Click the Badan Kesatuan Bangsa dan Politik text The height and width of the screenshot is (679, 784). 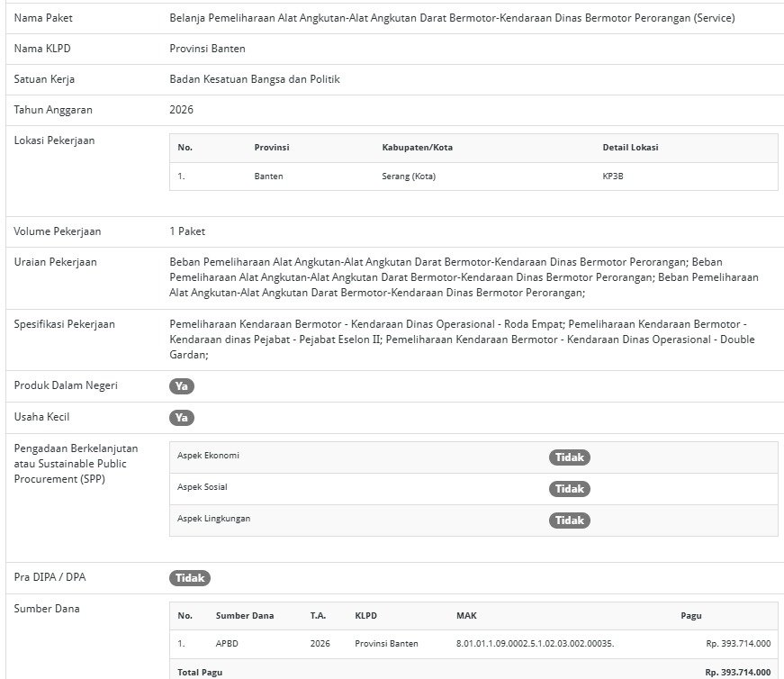pyautogui.click(x=254, y=79)
